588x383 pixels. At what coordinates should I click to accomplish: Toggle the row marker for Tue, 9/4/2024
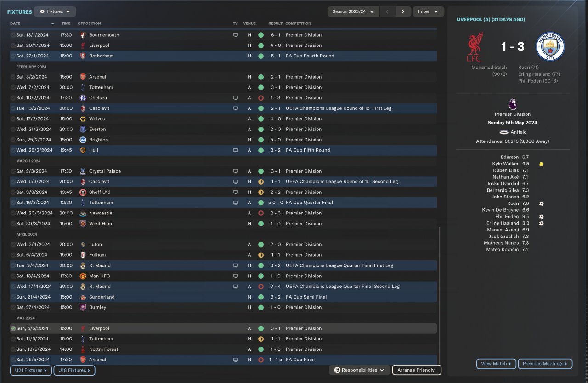pyautogui.click(x=13, y=265)
